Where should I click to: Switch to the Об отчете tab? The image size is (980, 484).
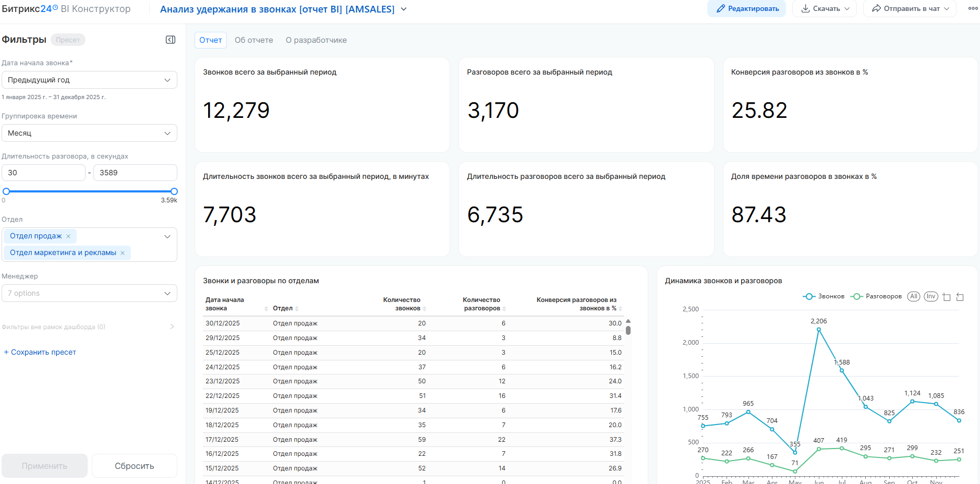pyautogui.click(x=253, y=40)
